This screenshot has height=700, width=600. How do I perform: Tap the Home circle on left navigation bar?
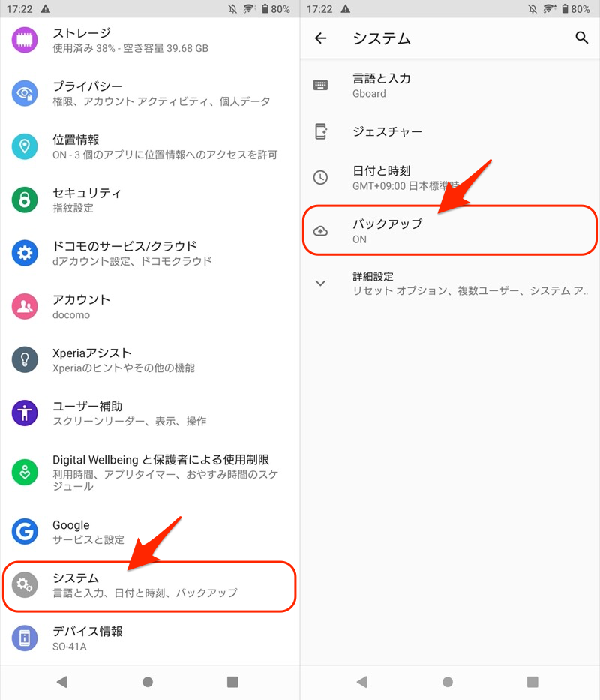(x=148, y=682)
